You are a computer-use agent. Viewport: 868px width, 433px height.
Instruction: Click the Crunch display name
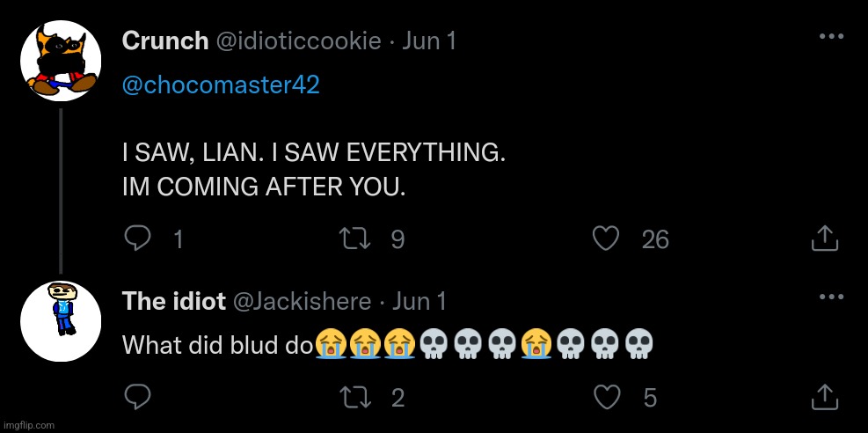[164, 40]
